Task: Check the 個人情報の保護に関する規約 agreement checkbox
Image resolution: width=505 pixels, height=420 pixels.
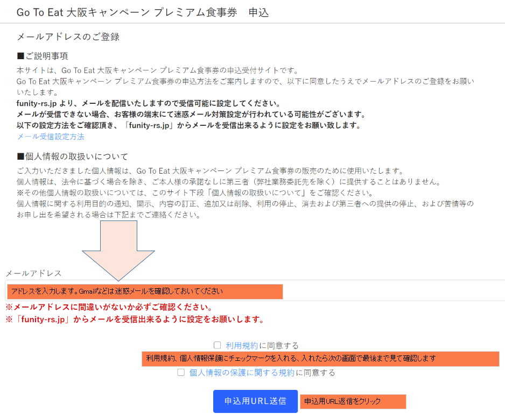Action: pos(181,372)
